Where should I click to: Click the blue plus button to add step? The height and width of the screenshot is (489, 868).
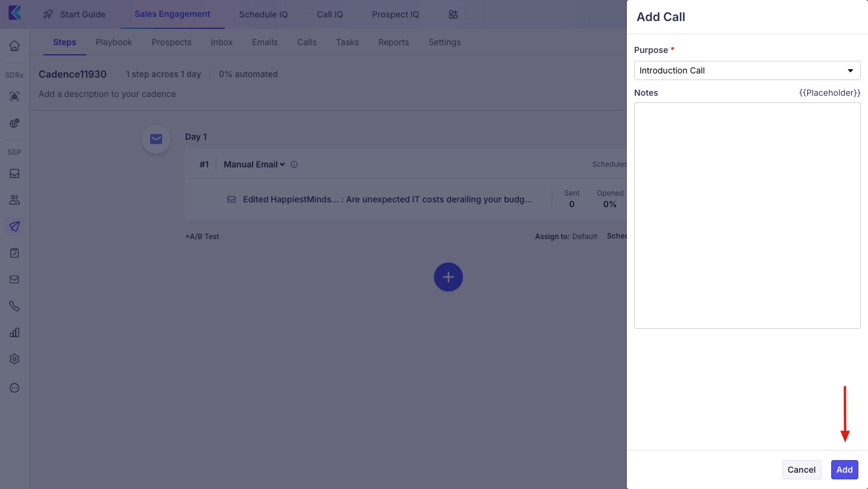pos(448,277)
